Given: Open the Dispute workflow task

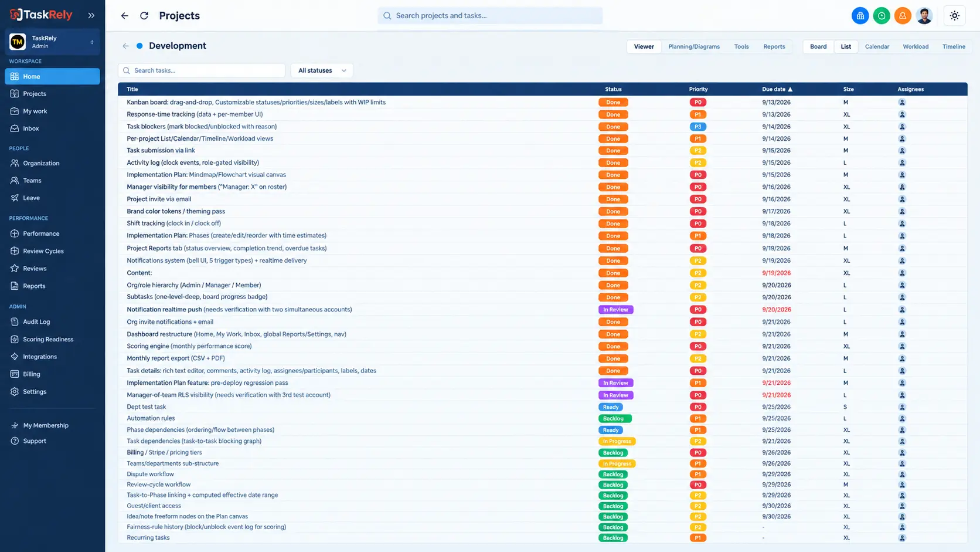Looking at the screenshot, I should (x=150, y=474).
